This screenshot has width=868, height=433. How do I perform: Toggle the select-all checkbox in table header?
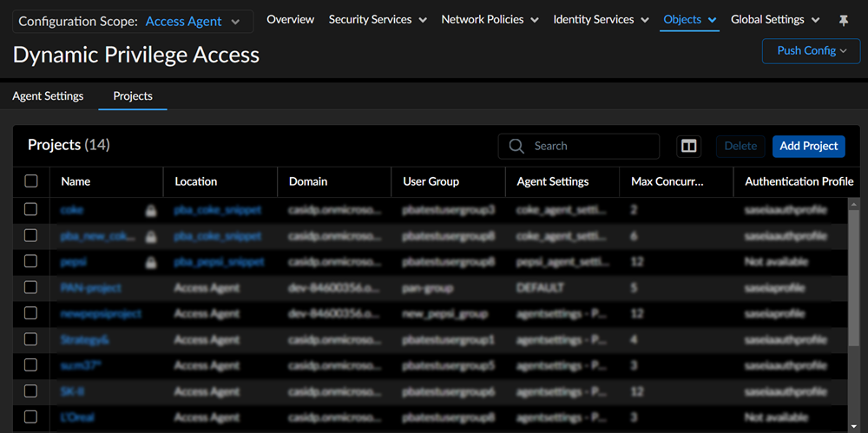point(31,181)
